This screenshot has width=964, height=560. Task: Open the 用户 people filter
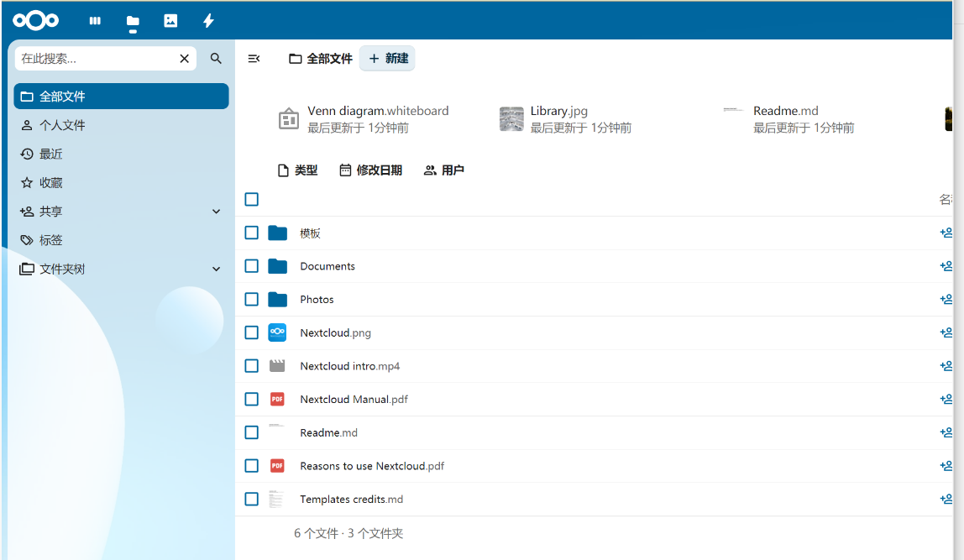pos(444,170)
